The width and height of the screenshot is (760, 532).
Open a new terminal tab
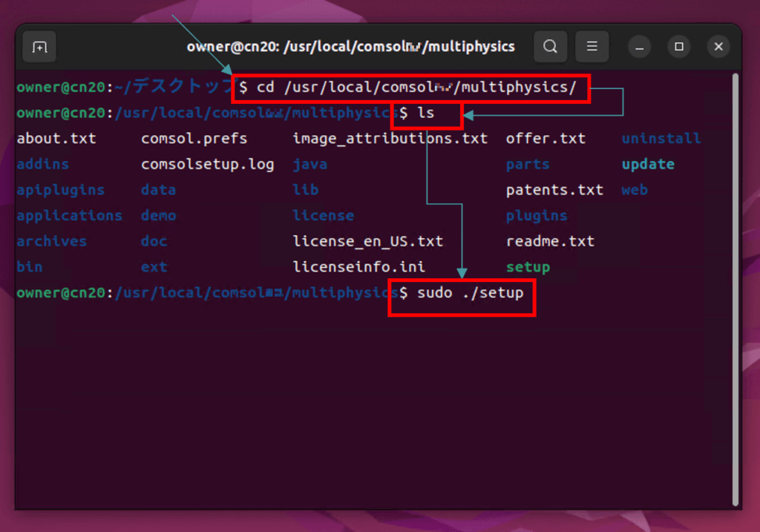point(39,46)
